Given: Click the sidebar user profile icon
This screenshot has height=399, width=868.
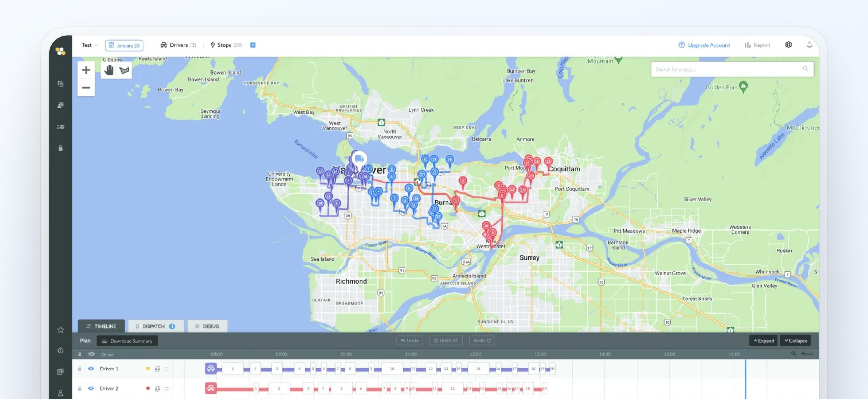Looking at the screenshot, I should click(x=61, y=393).
